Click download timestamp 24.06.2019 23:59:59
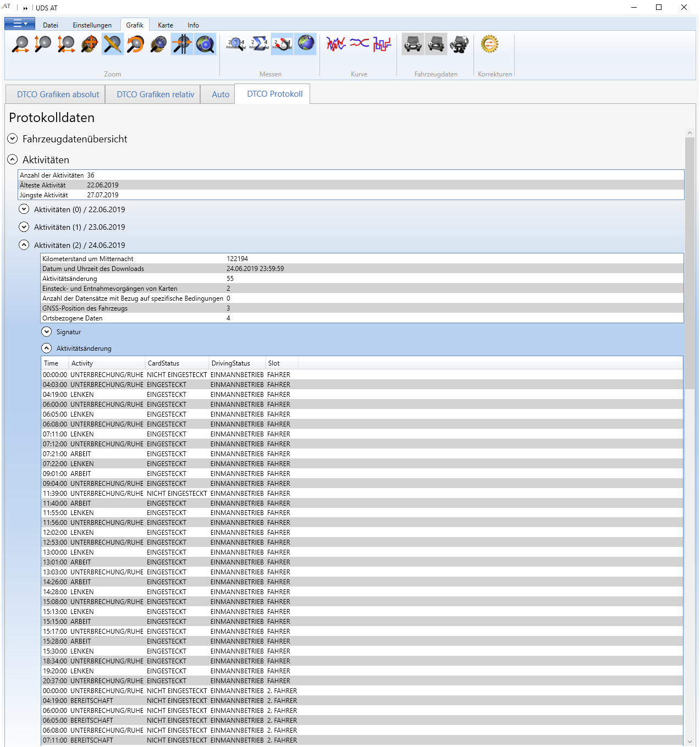 (x=255, y=269)
